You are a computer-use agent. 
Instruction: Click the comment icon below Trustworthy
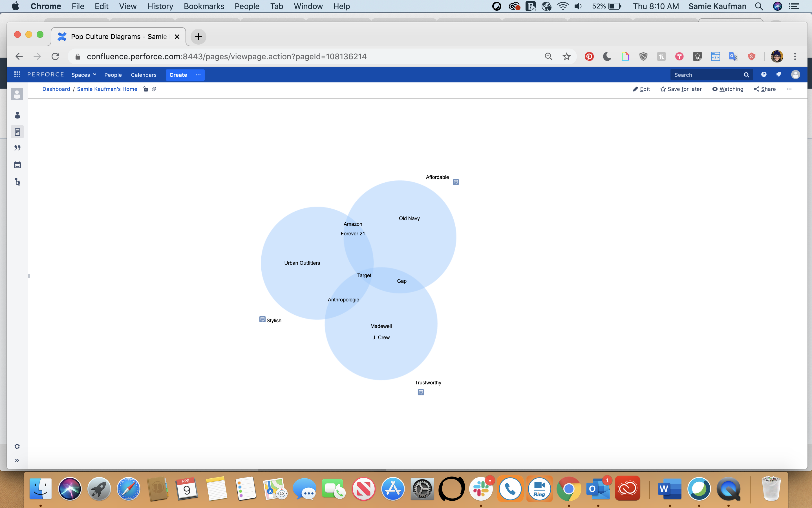(x=421, y=392)
